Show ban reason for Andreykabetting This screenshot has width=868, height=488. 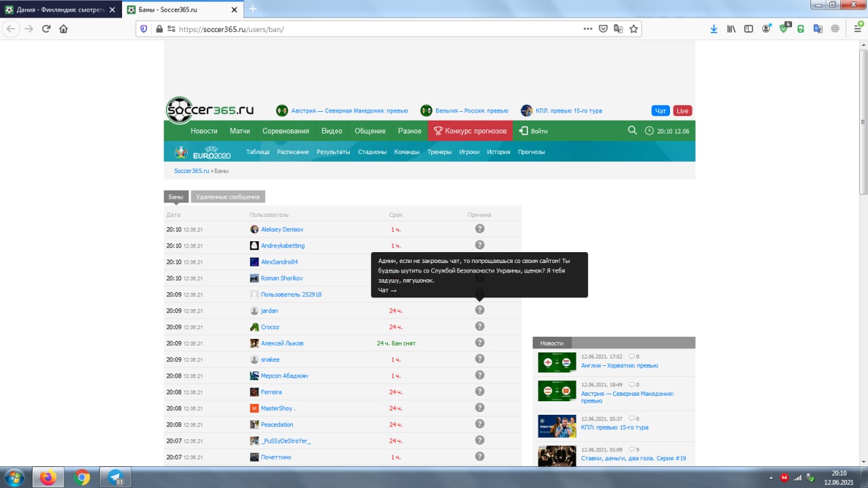(x=479, y=245)
